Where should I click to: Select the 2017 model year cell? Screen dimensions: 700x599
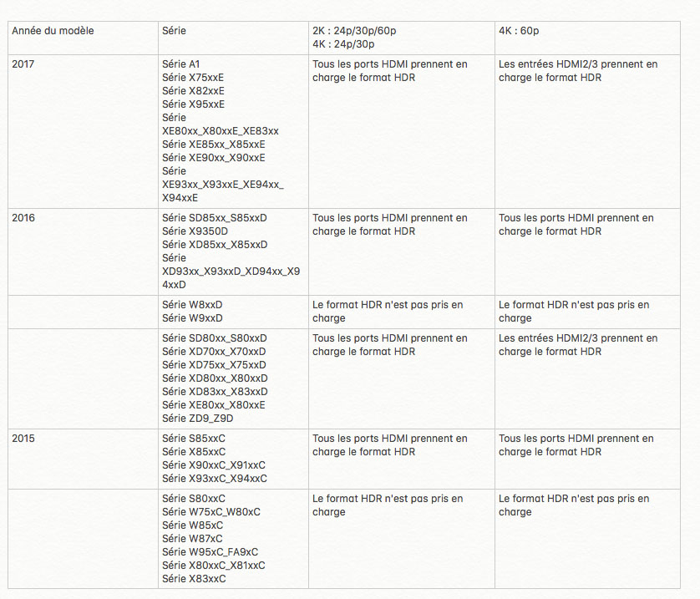click(x=23, y=64)
